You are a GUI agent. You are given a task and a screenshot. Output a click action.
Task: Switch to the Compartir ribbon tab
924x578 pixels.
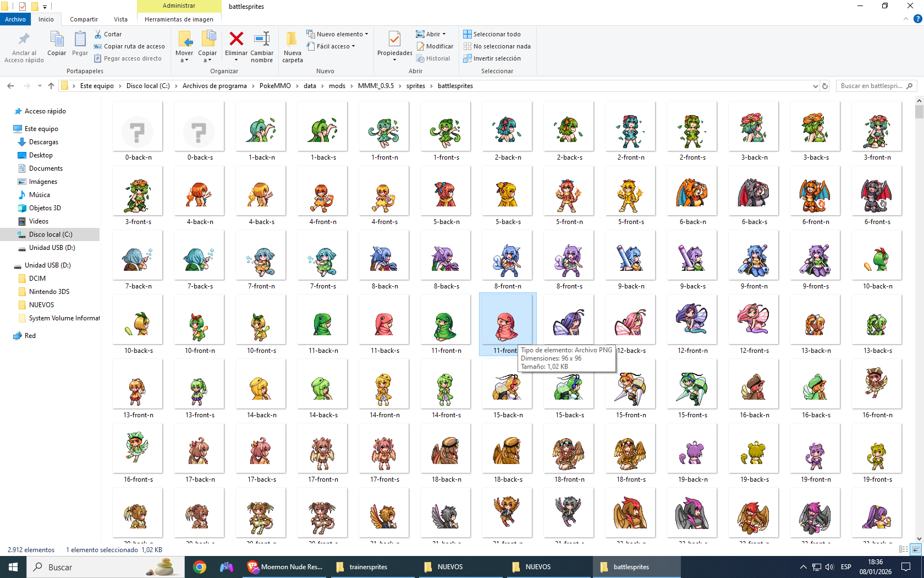(84, 19)
